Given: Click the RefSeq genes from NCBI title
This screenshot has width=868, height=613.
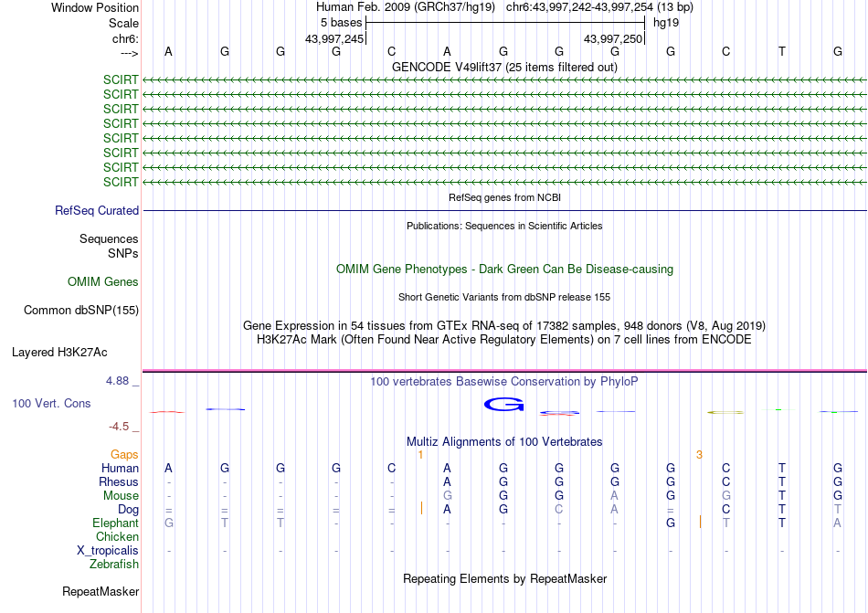Looking at the screenshot, I should tap(505, 197).
